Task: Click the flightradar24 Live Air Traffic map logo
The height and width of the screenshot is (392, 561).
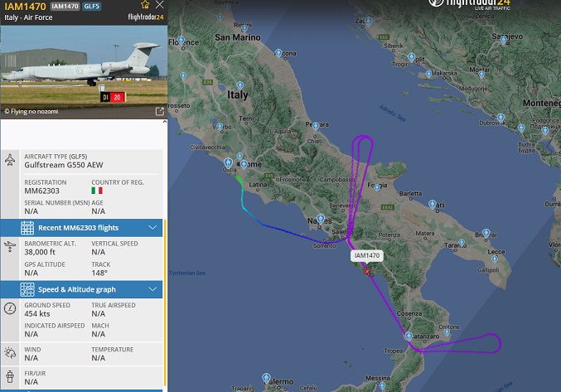Action: click(470, 4)
